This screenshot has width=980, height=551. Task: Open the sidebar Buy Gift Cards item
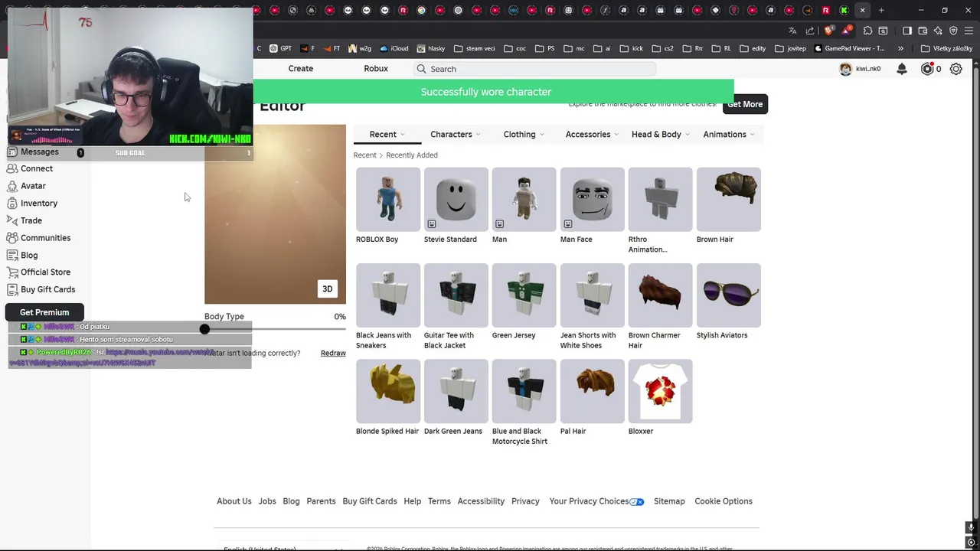point(47,289)
